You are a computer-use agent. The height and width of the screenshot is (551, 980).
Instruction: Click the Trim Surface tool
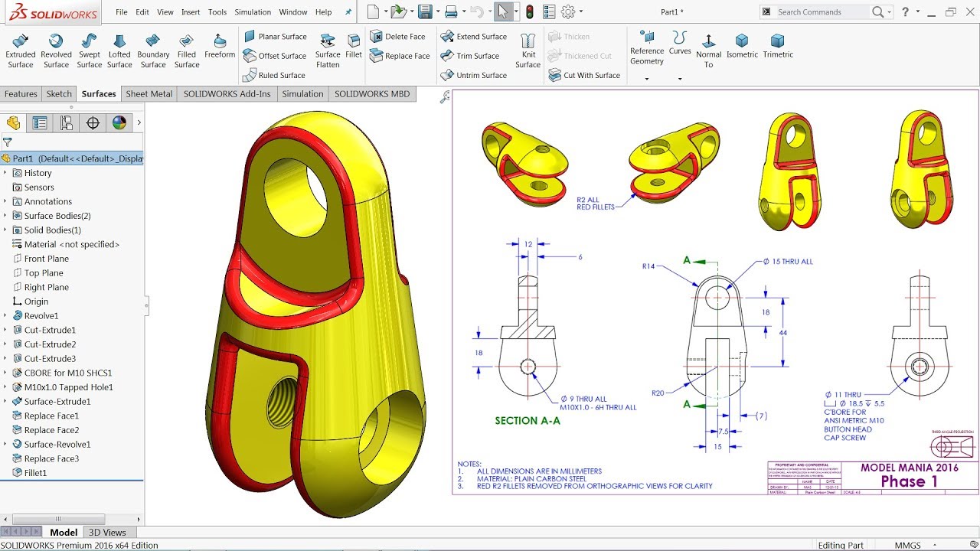coord(470,56)
